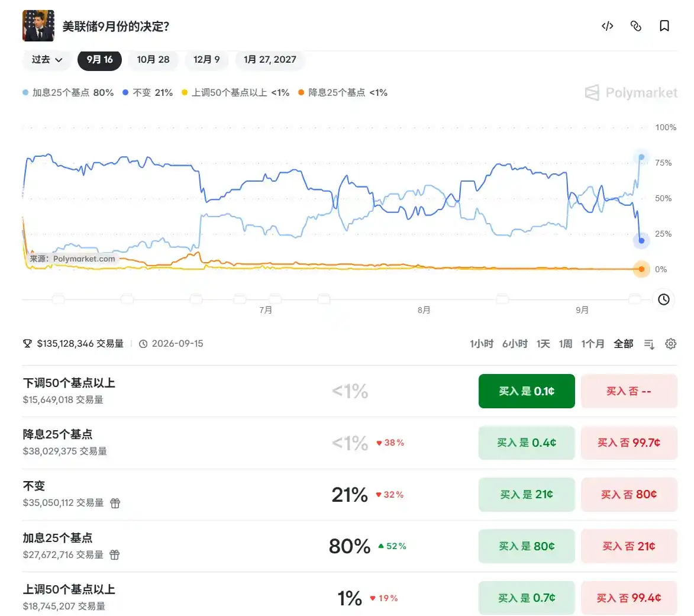Click legend dot for 不变 21%
The height and width of the screenshot is (616, 694).
125,92
